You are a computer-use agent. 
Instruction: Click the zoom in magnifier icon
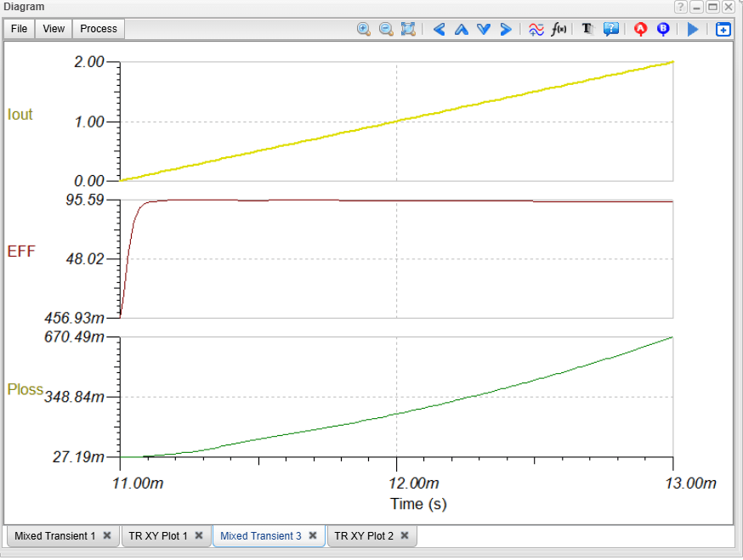364,29
